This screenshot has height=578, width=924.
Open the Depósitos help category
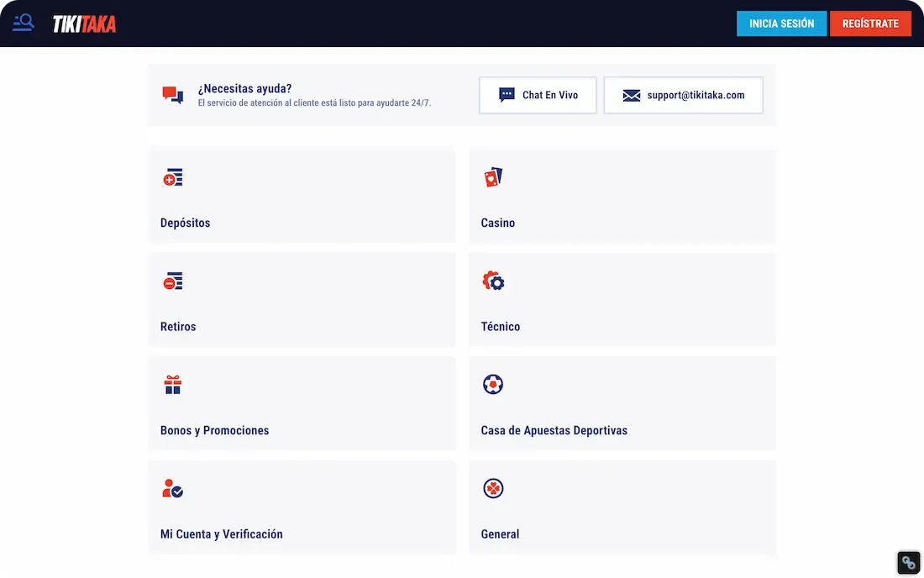[302, 197]
